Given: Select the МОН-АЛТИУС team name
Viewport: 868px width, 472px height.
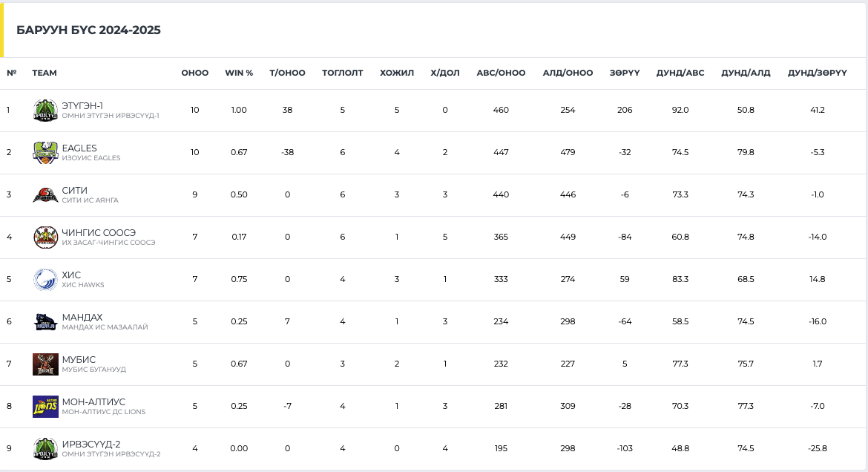Looking at the screenshot, I should point(93,402).
